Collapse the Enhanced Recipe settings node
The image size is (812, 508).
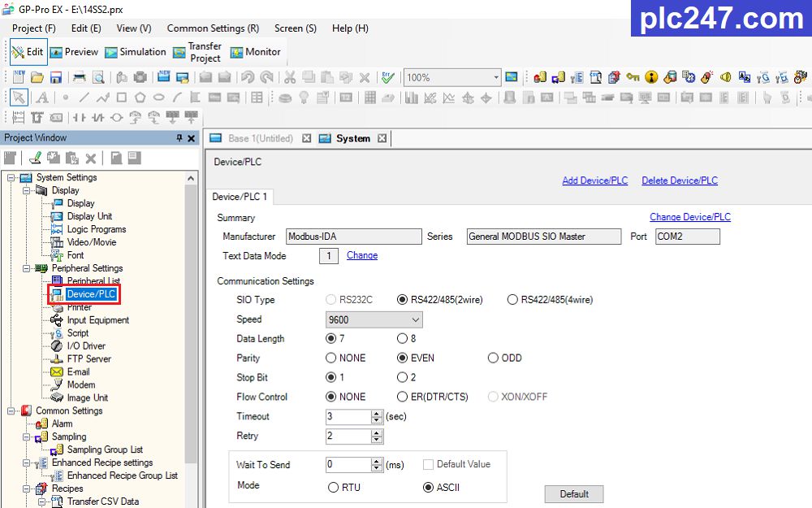(x=26, y=463)
